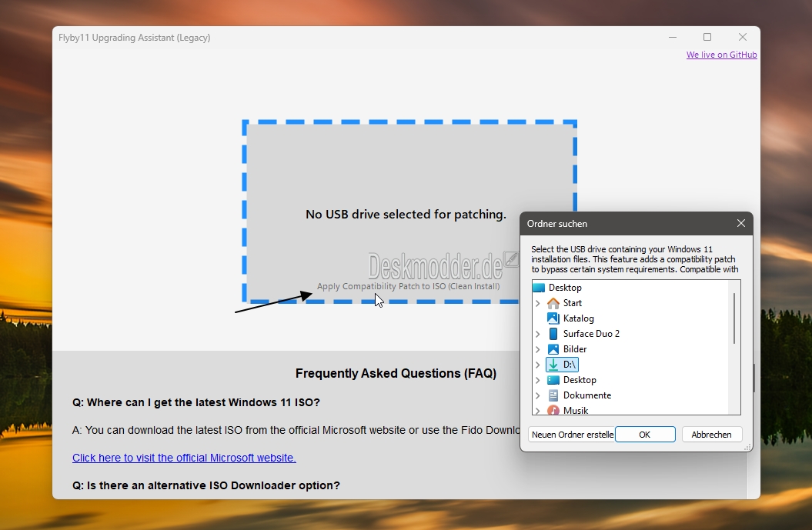Screen dimensions: 812x530
Task: Click the Desktop root monitor icon
Action: tap(539, 288)
